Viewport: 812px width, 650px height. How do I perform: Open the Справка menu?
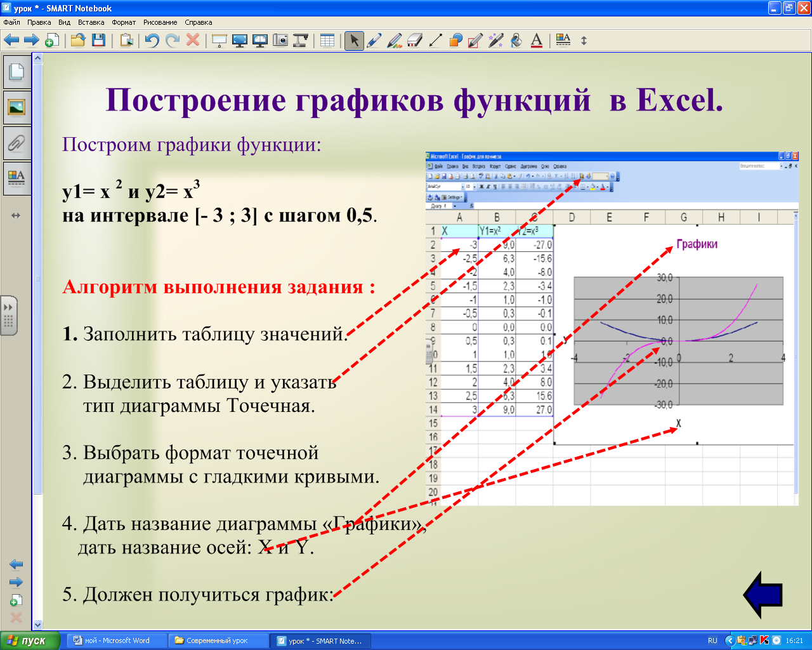(x=199, y=22)
